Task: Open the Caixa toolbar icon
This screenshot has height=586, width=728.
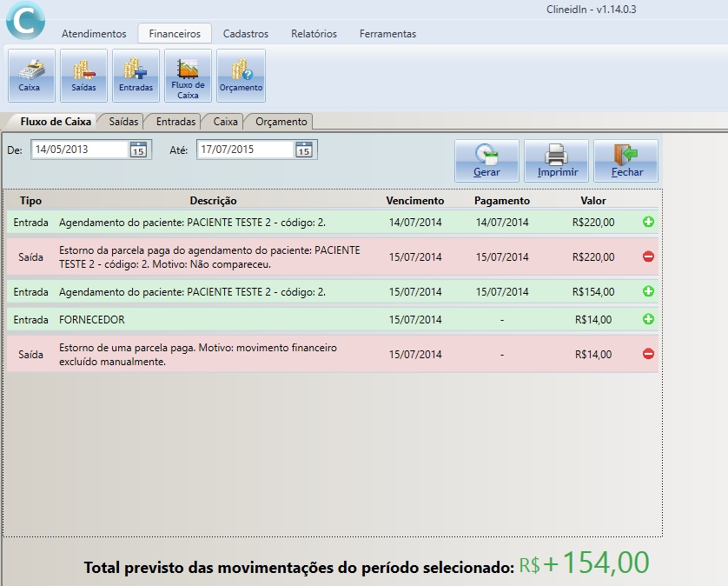Action: click(31, 76)
